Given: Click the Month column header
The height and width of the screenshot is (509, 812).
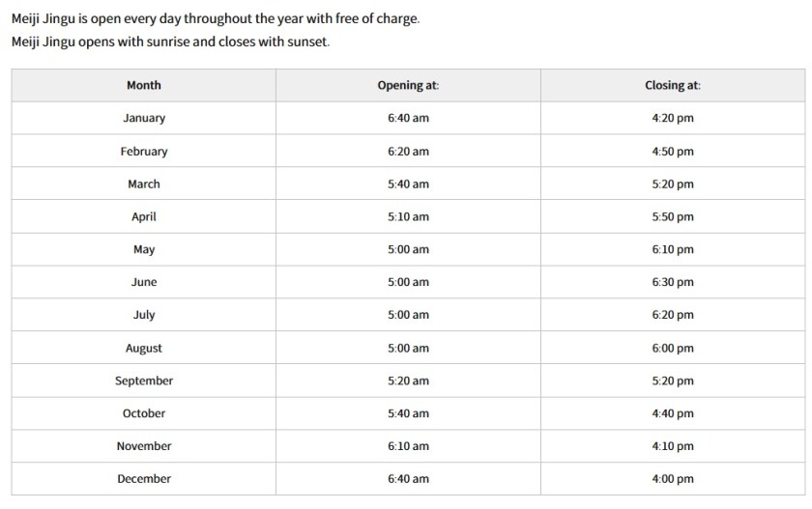Looking at the screenshot, I should click(x=144, y=85).
